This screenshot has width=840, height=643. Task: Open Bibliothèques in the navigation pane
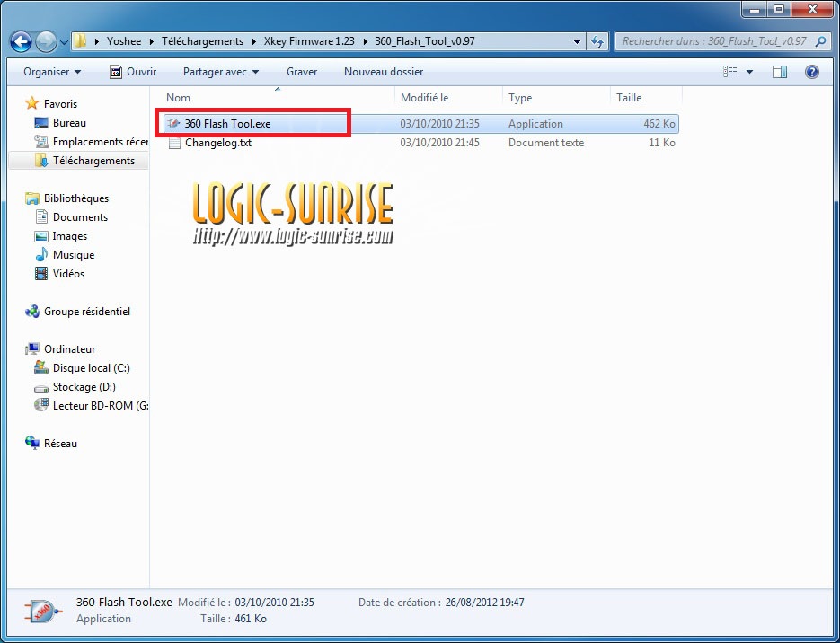click(x=76, y=198)
